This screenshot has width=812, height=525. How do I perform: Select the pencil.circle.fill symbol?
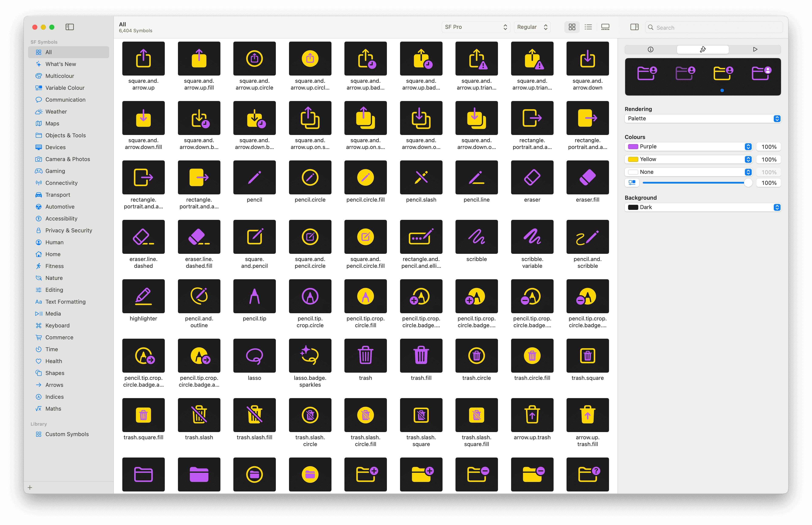(366, 177)
